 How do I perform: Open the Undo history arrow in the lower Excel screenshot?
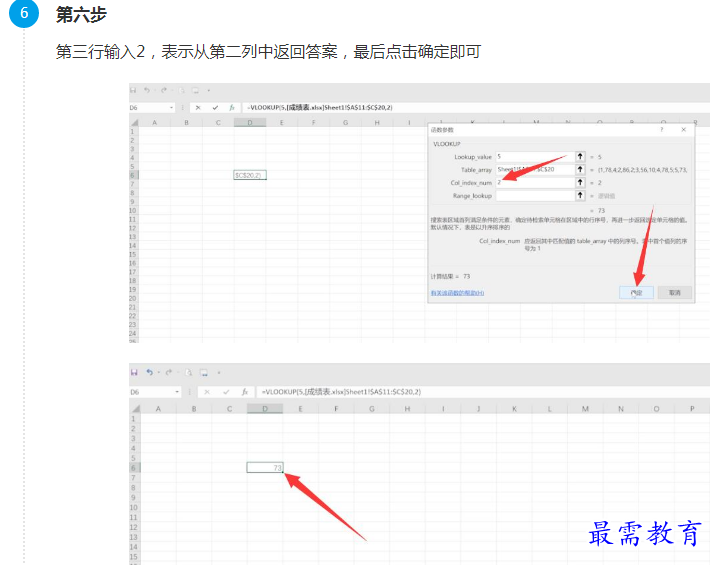[158, 373]
